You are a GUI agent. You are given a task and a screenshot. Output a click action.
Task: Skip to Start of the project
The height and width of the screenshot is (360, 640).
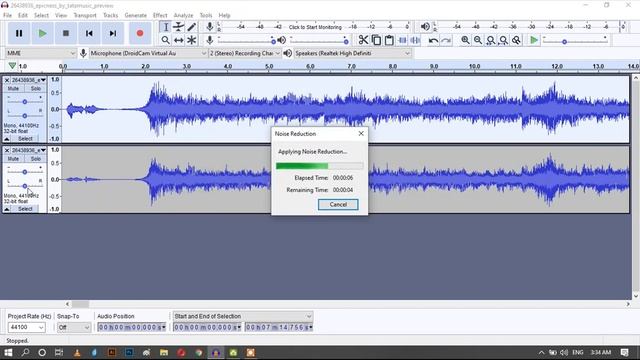point(89,33)
